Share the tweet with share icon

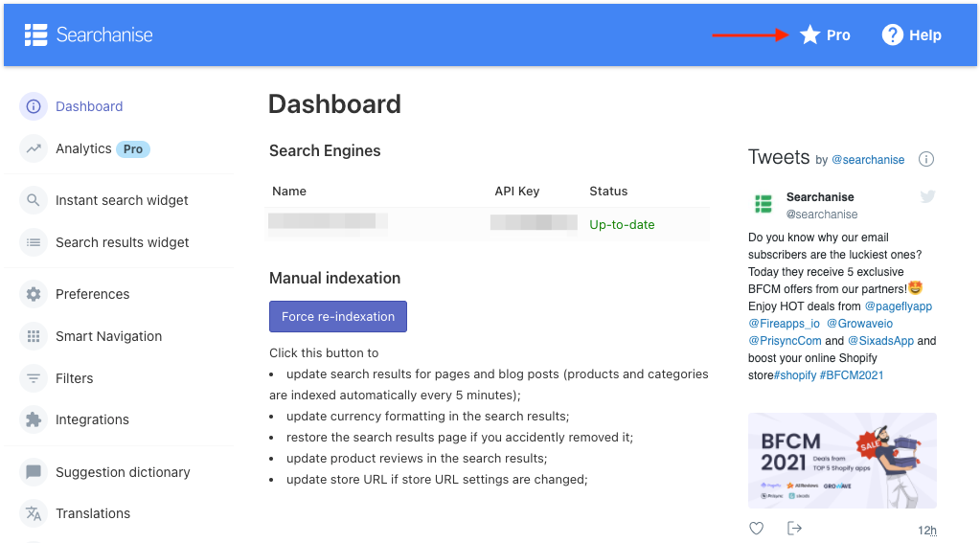coord(794,529)
